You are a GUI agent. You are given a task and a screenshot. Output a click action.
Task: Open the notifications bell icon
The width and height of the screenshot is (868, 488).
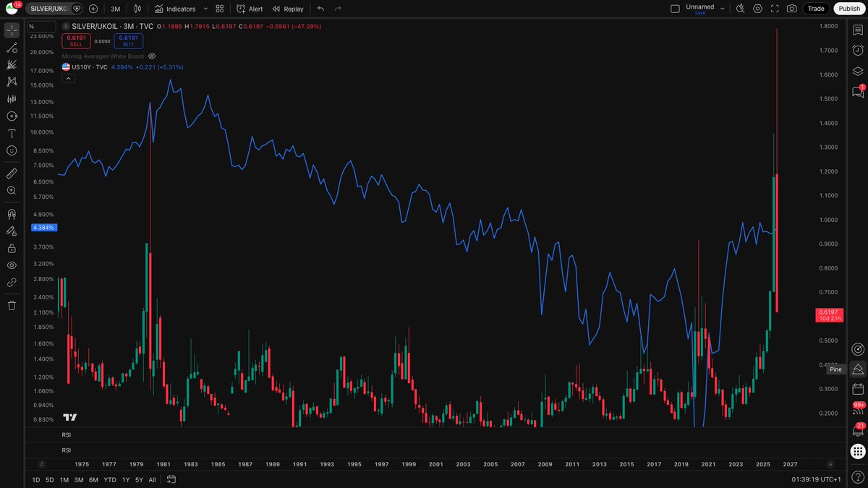858,431
